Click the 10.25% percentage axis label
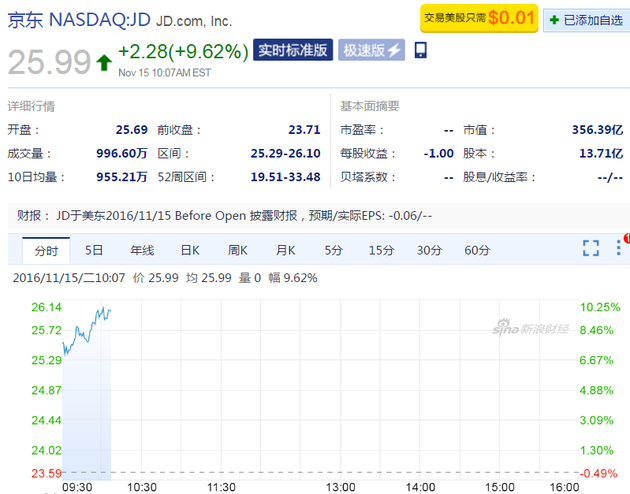The image size is (630, 494). [x=600, y=307]
